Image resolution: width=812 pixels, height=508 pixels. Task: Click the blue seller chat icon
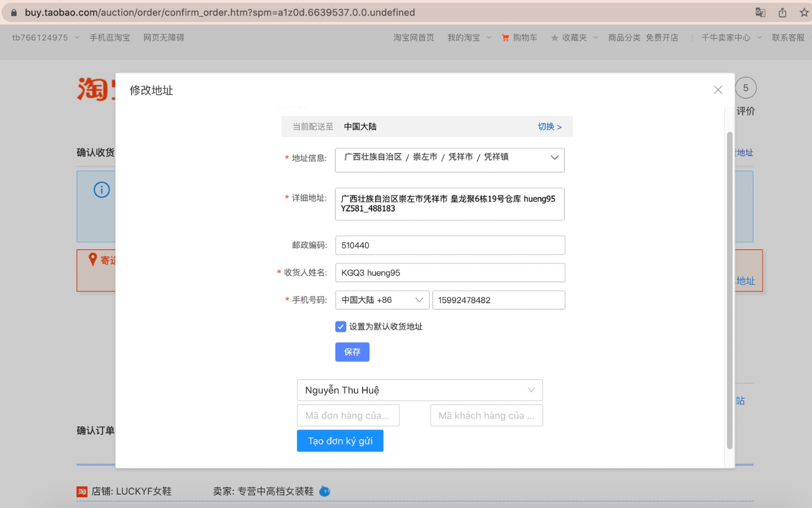(324, 491)
